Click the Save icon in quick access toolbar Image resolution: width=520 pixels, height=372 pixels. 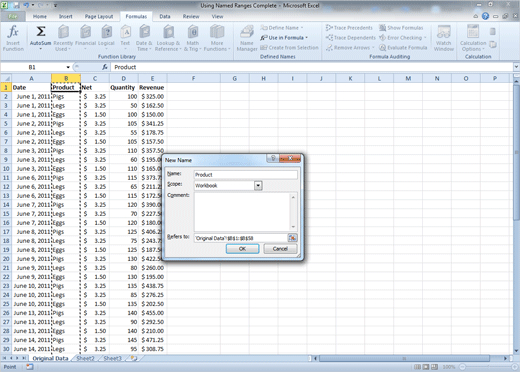(x=17, y=5)
